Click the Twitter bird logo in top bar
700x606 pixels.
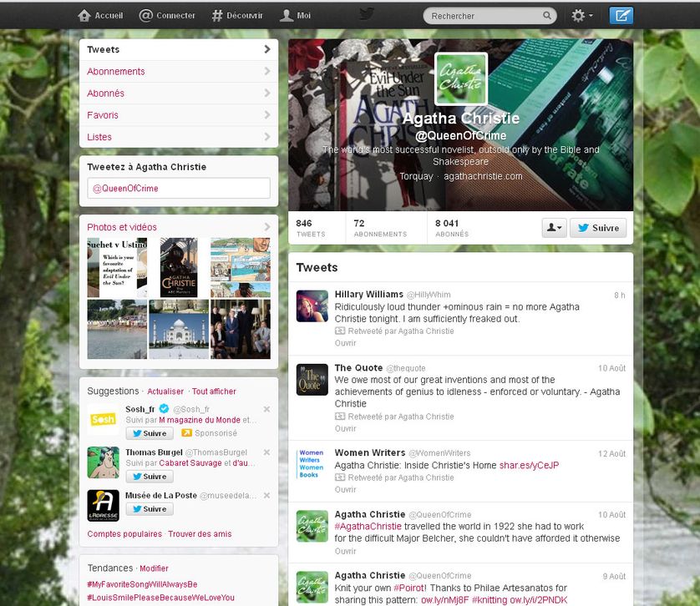coord(367,14)
